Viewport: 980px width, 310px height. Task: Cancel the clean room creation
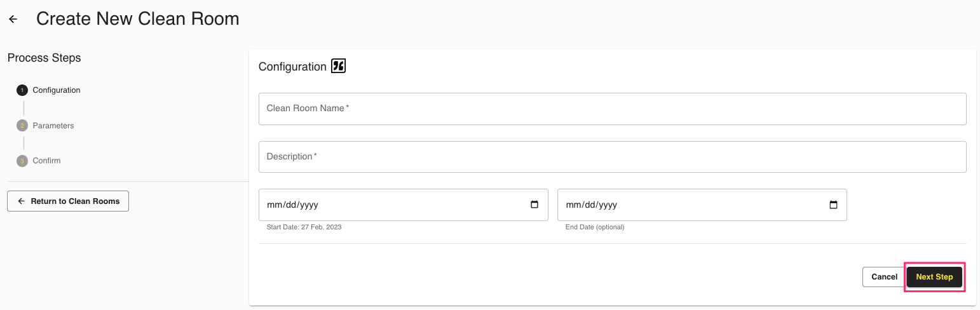pyautogui.click(x=884, y=277)
